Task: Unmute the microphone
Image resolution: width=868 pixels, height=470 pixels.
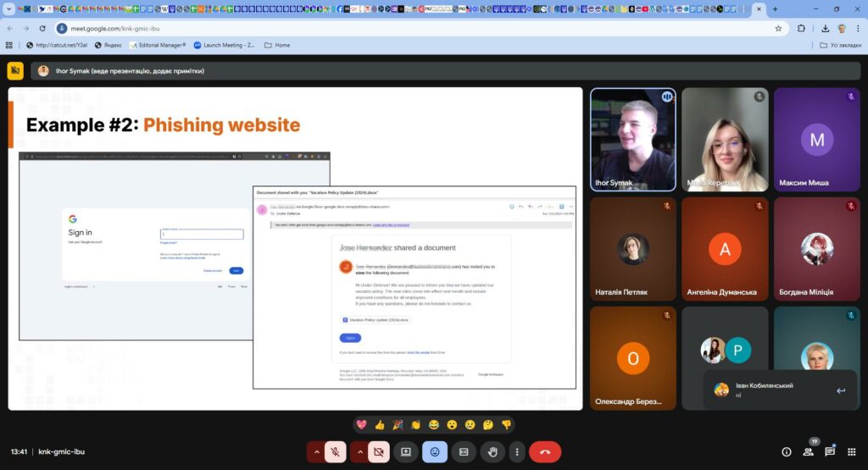Action: pyautogui.click(x=336, y=452)
